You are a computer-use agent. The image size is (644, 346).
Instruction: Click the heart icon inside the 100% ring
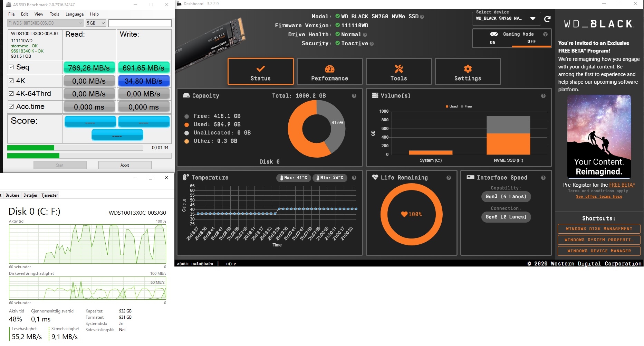click(404, 214)
